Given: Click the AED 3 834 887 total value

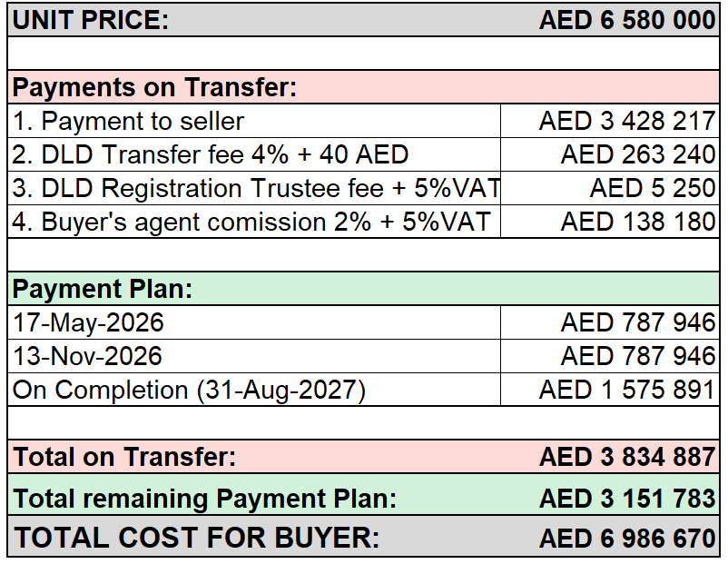Looking at the screenshot, I should tap(626, 457).
